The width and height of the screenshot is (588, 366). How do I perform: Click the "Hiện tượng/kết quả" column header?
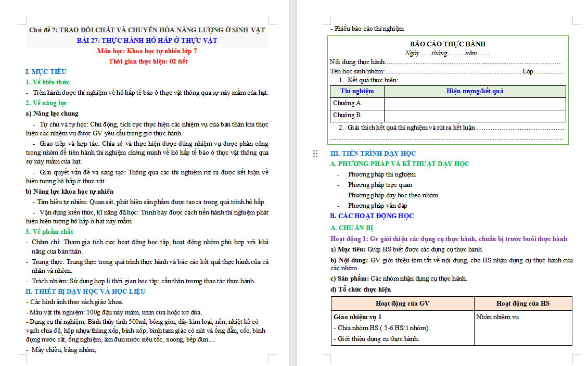475,91
